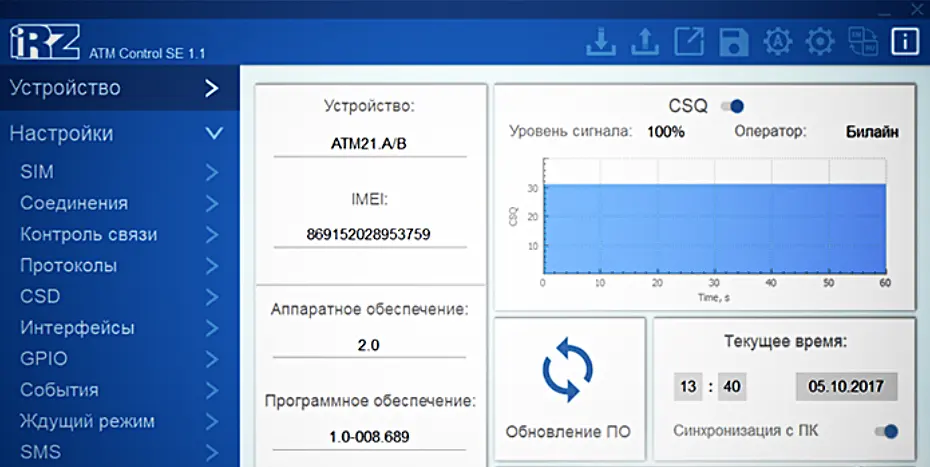Expand the GPIO row arrow
Image resolution: width=930 pixels, height=467 pixels.
tap(212, 359)
